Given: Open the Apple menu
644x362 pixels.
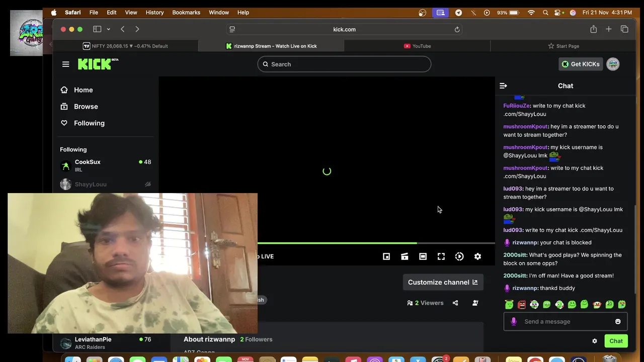Looking at the screenshot, I should coord(54,13).
